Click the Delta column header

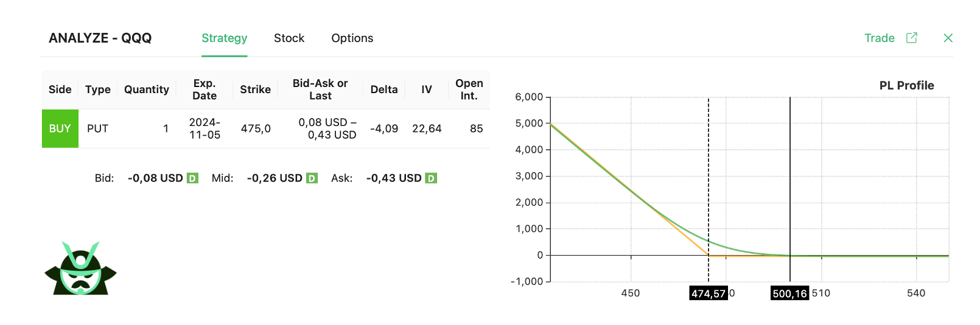[383, 89]
